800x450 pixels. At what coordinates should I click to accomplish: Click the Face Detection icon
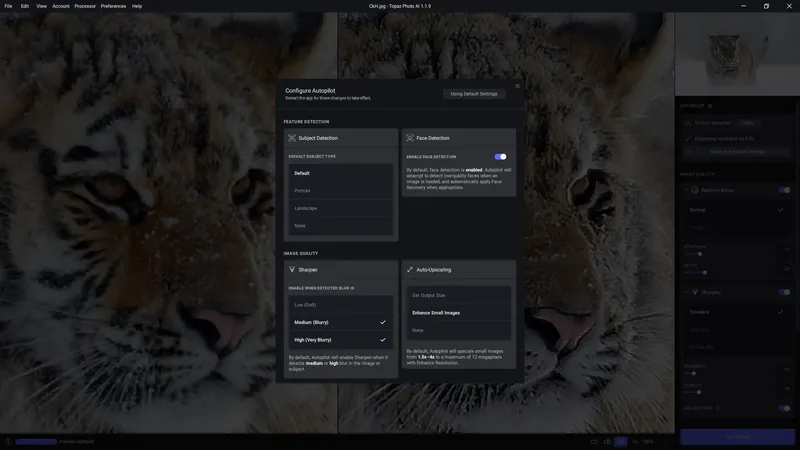(410, 138)
